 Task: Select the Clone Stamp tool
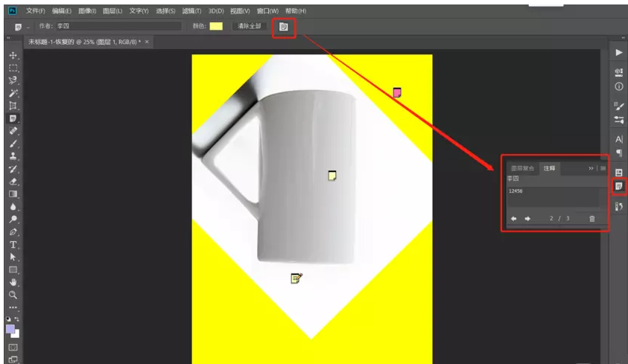pyautogui.click(x=13, y=156)
